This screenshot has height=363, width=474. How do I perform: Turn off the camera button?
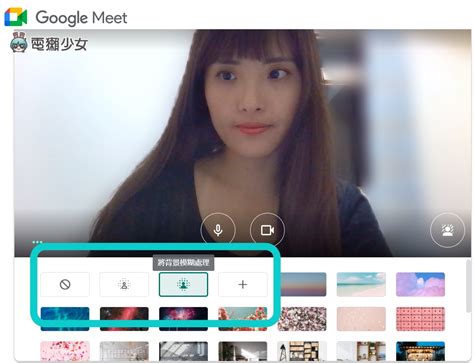pos(267,230)
